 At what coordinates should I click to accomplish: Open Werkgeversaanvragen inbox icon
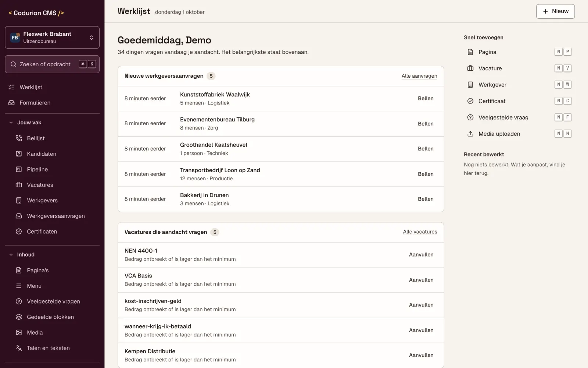[x=19, y=216]
